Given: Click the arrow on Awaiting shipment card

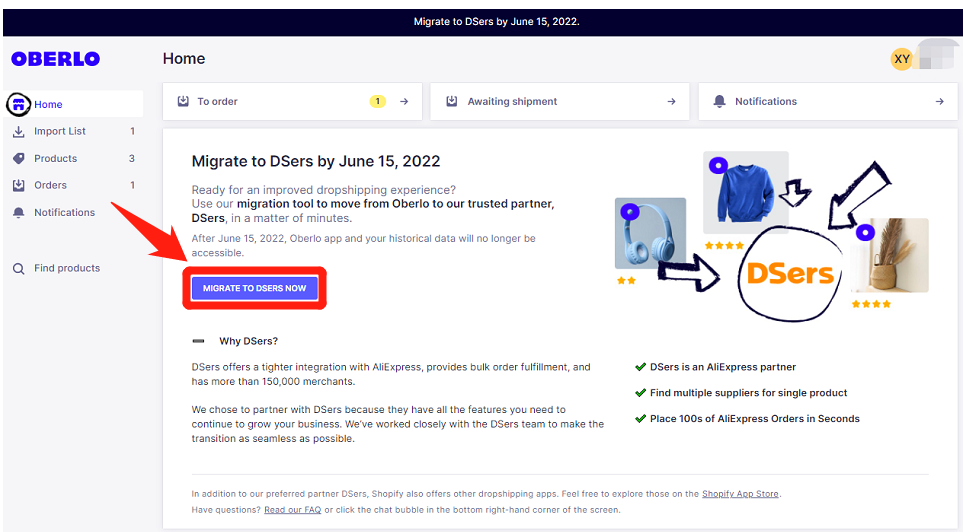Looking at the screenshot, I should (x=671, y=101).
